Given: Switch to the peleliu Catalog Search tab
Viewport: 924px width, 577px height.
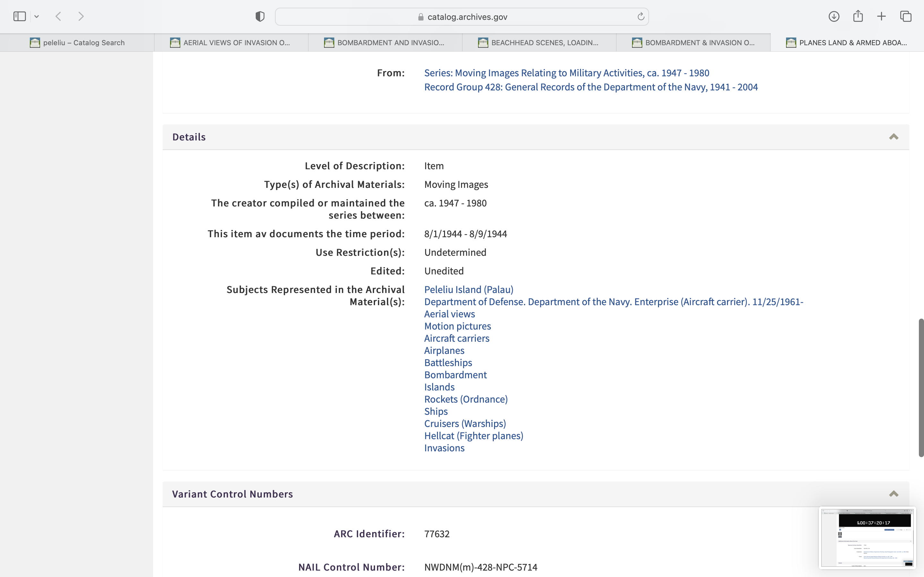Looking at the screenshot, I should pyautogui.click(x=77, y=43).
